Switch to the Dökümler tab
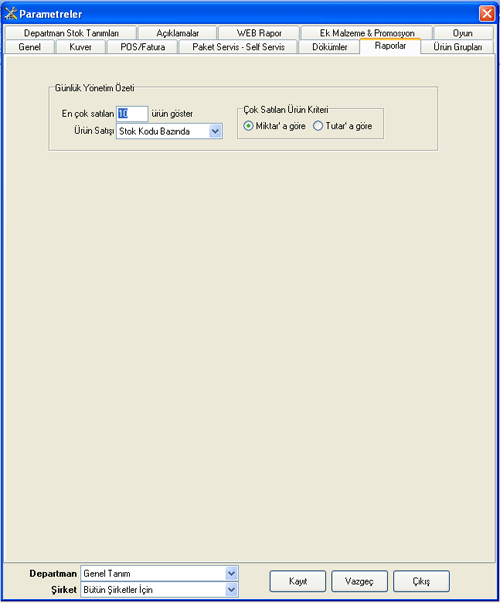500x603 pixels. 330,47
